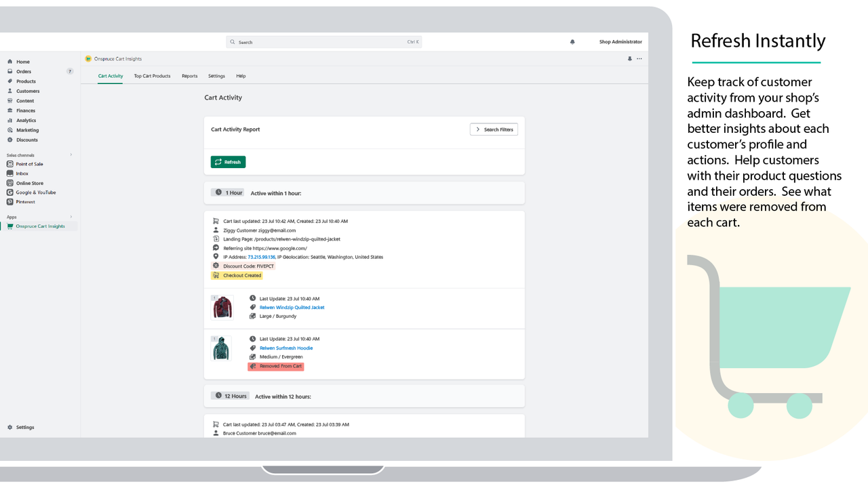This screenshot has height=488, width=868.
Task: Open Onspruce Cart Insights app
Action: (40, 226)
